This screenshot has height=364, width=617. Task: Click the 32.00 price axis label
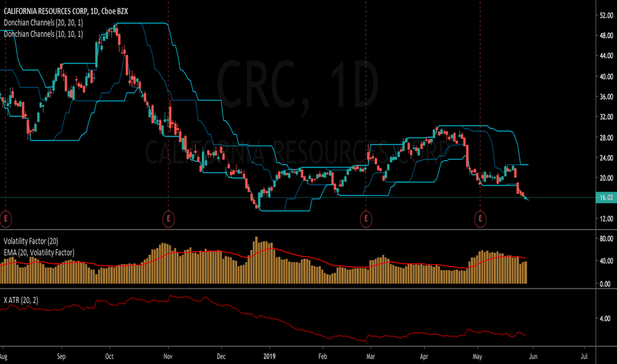pos(606,117)
